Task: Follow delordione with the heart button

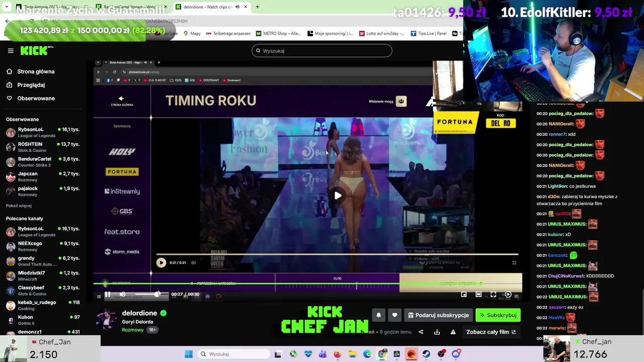Action: 394,315
